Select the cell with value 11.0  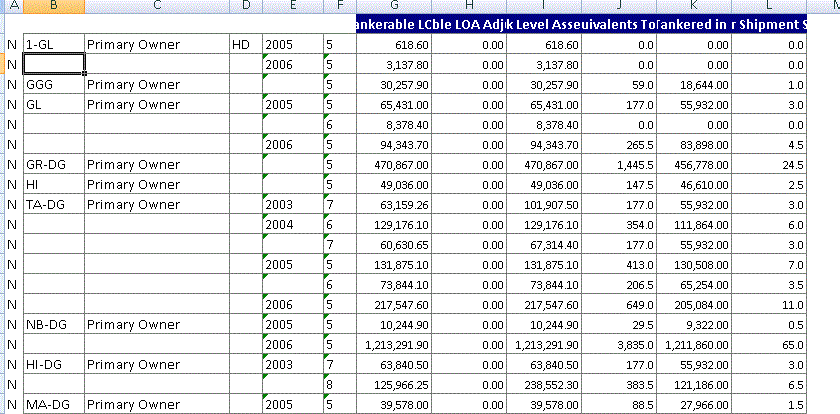pyautogui.click(x=769, y=304)
